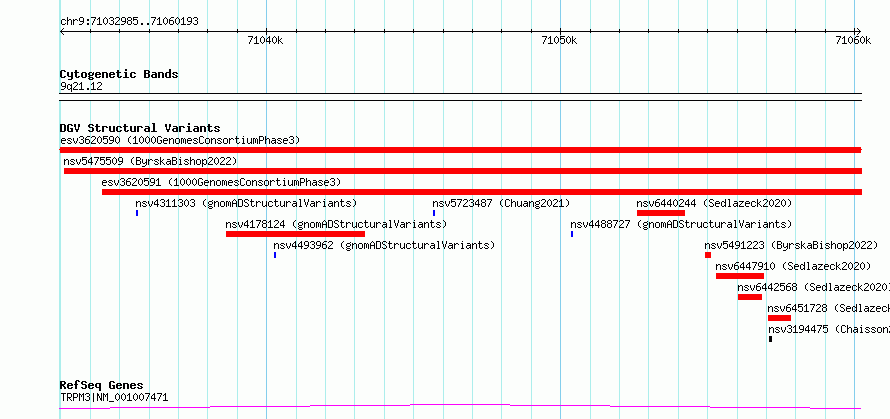Click red bar under nsv6447910

740,276
